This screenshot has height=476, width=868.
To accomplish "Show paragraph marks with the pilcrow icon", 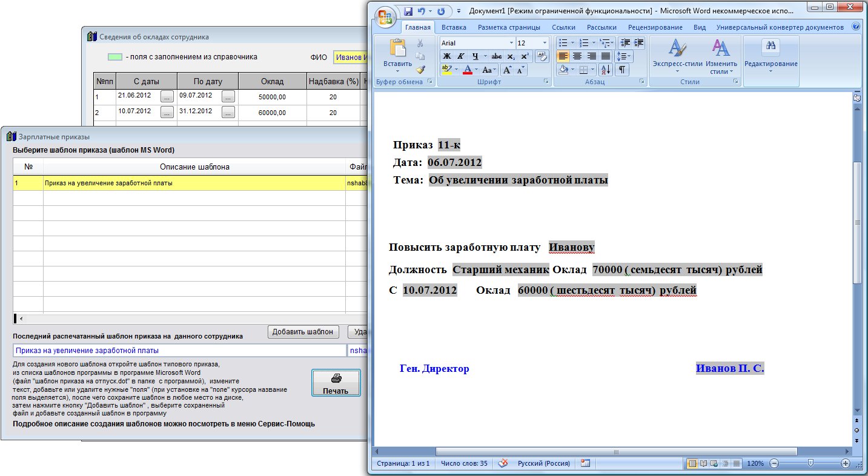I will pyautogui.click(x=622, y=70).
